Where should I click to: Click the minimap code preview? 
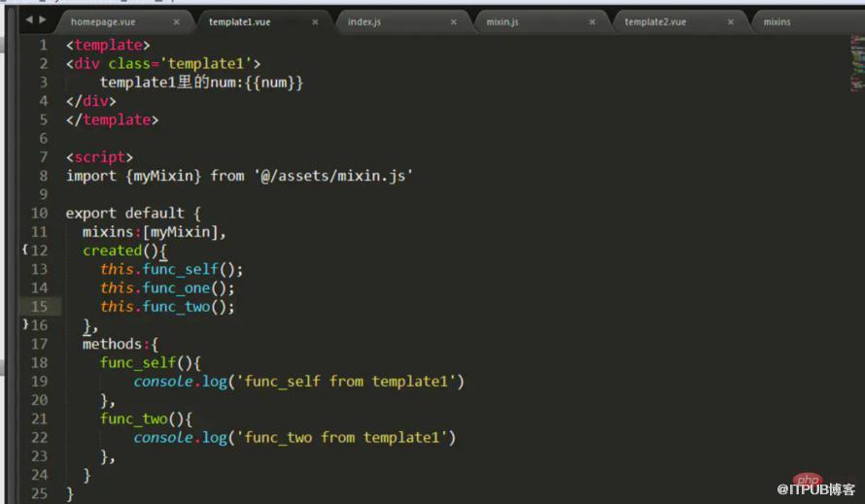pos(857,63)
